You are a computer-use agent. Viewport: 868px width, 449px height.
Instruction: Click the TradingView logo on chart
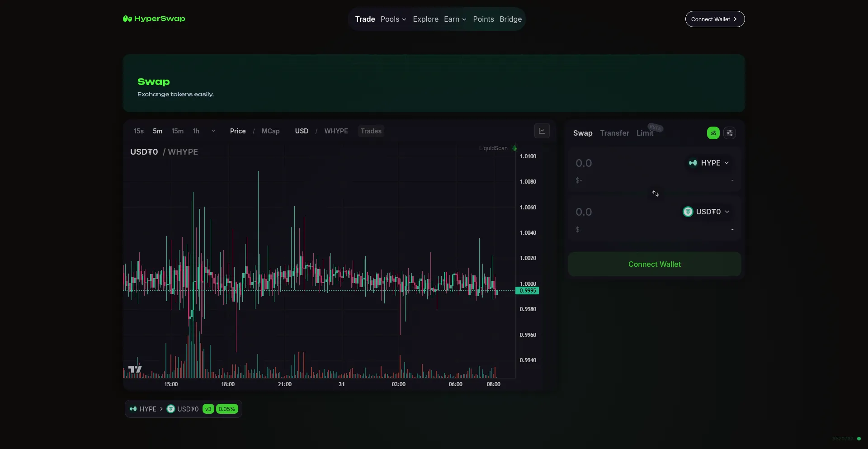click(x=135, y=369)
